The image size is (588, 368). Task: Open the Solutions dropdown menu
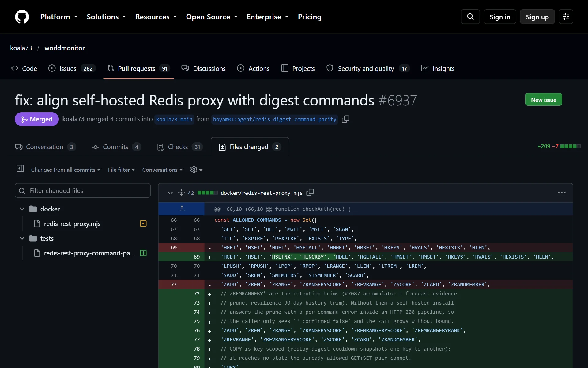(106, 17)
